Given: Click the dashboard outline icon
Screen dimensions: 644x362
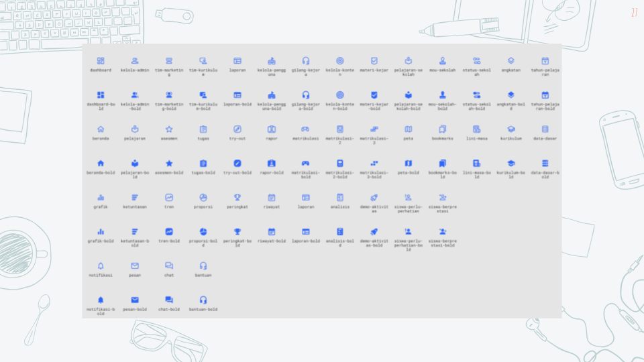Looking at the screenshot, I should pos(101,61).
